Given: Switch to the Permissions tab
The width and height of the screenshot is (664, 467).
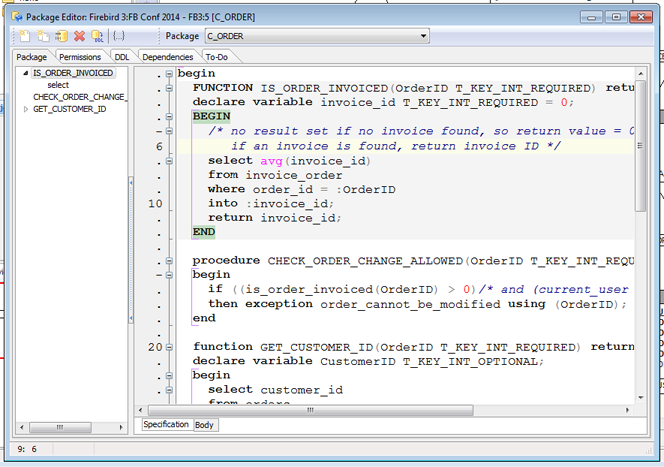Looking at the screenshot, I should (x=79, y=57).
